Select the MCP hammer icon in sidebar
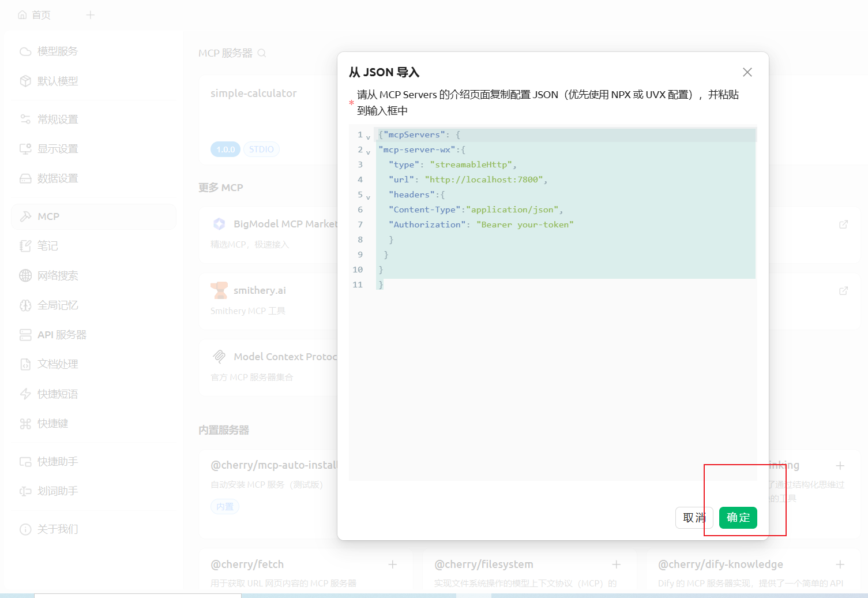Viewport: 868px width, 598px height. click(25, 216)
